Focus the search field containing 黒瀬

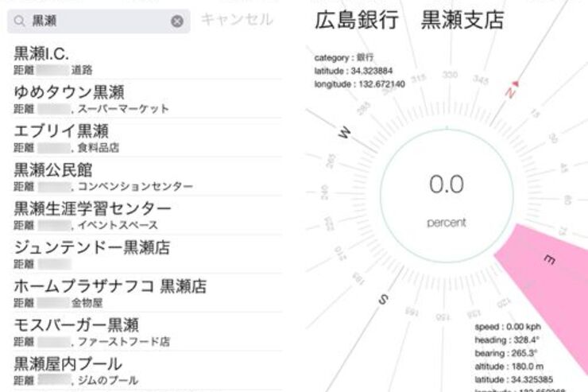point(99,21)
